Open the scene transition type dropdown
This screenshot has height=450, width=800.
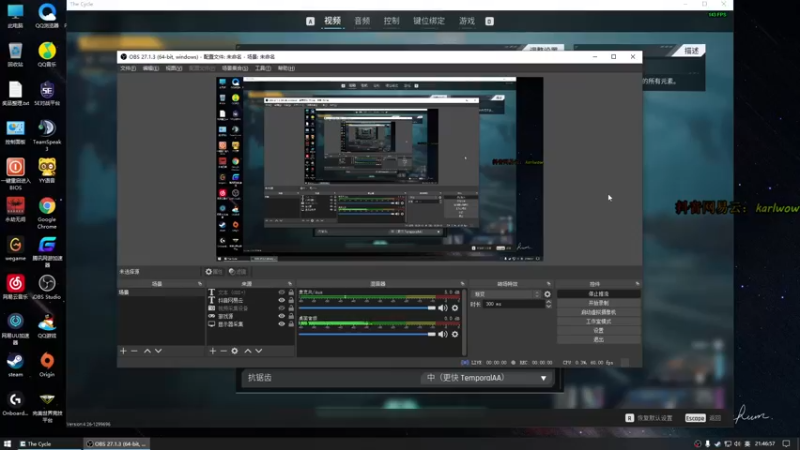click(x=506, y=294)
